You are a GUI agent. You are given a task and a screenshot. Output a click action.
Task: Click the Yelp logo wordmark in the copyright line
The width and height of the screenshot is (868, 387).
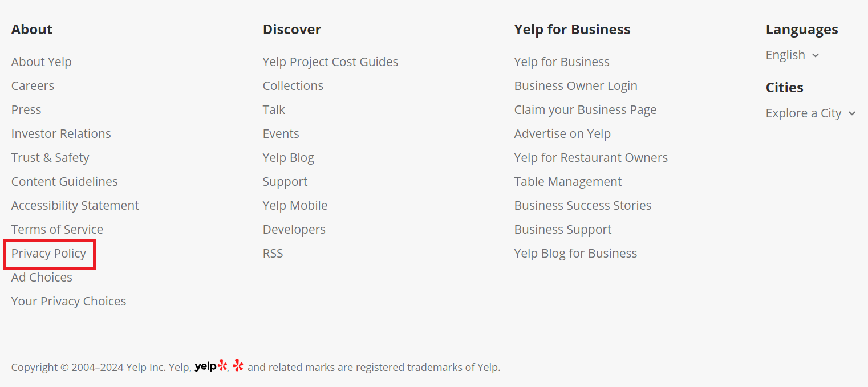(x=210, y=366)
